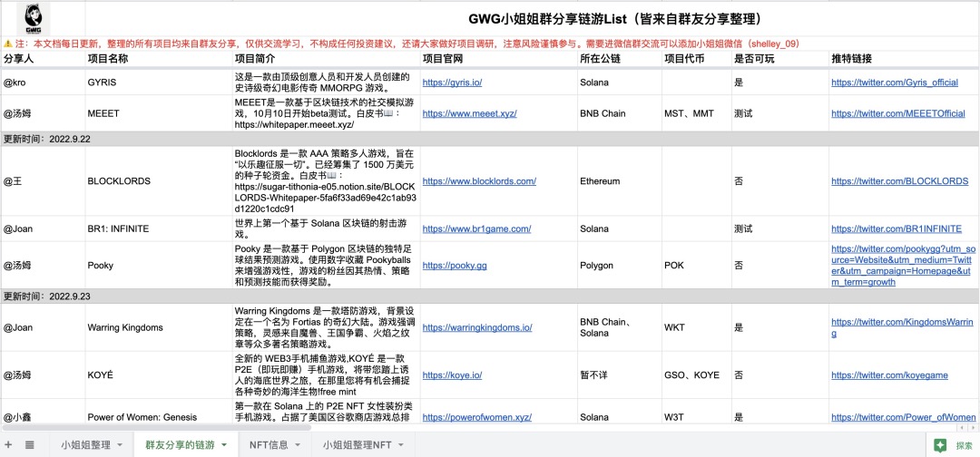The width and height of the screenshot is (980, 457).
Task: Select the MEEET project name cell
Action: point(158,113)
